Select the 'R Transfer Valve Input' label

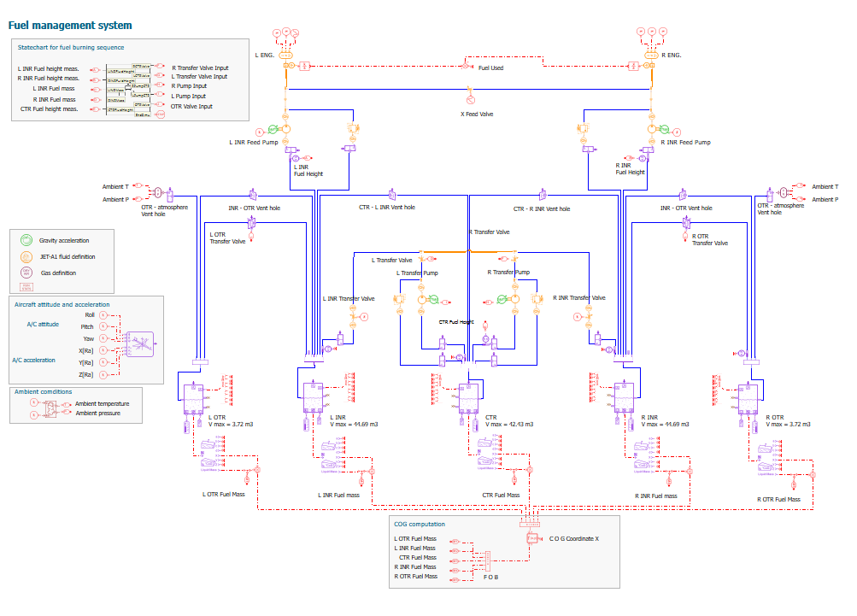click(x=200, y=68)
